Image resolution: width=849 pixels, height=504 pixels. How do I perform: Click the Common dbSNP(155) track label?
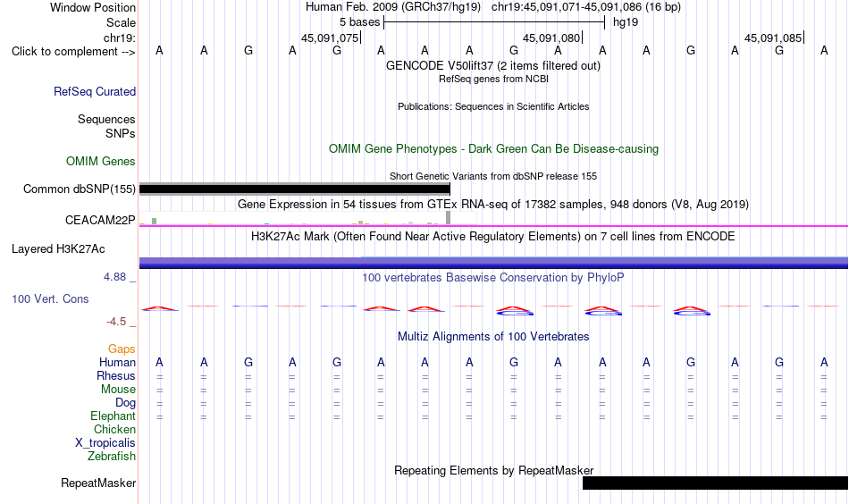pyautogui.click(x=80, y=189)
